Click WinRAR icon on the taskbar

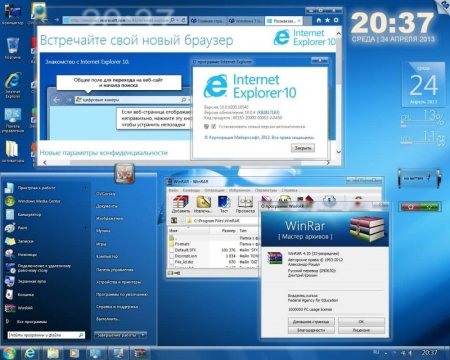click(x=139, y=353)
